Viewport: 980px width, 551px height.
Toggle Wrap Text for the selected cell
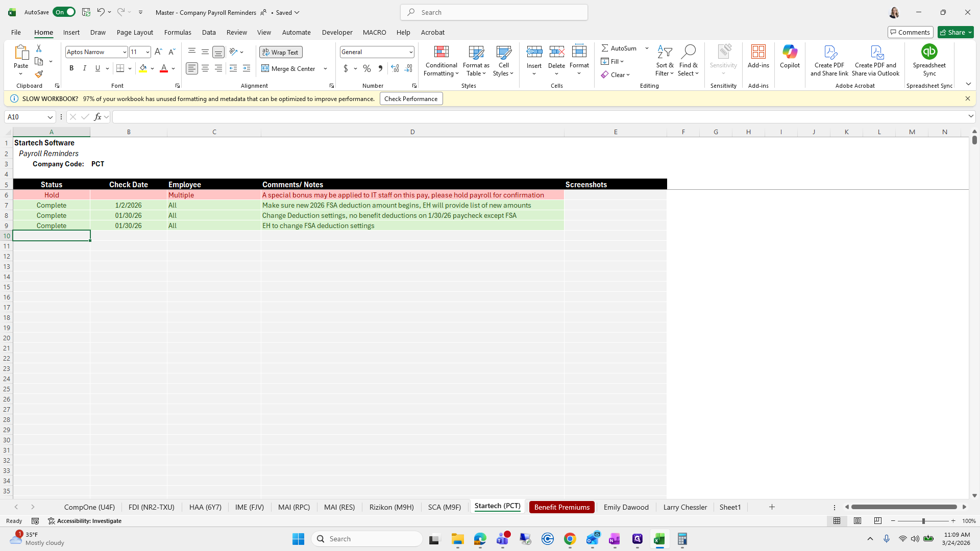tap(281, 52)
